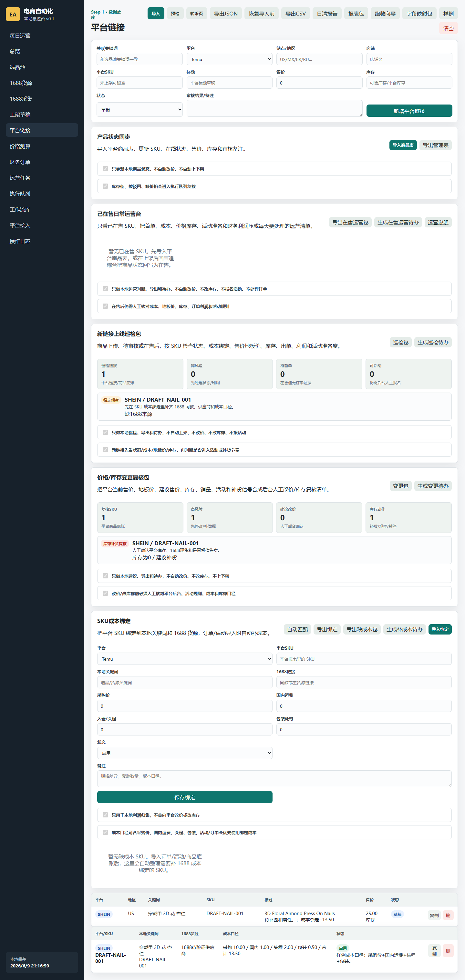
Task: Open 运营任务 sidebar page
Action: coord(42,178)
